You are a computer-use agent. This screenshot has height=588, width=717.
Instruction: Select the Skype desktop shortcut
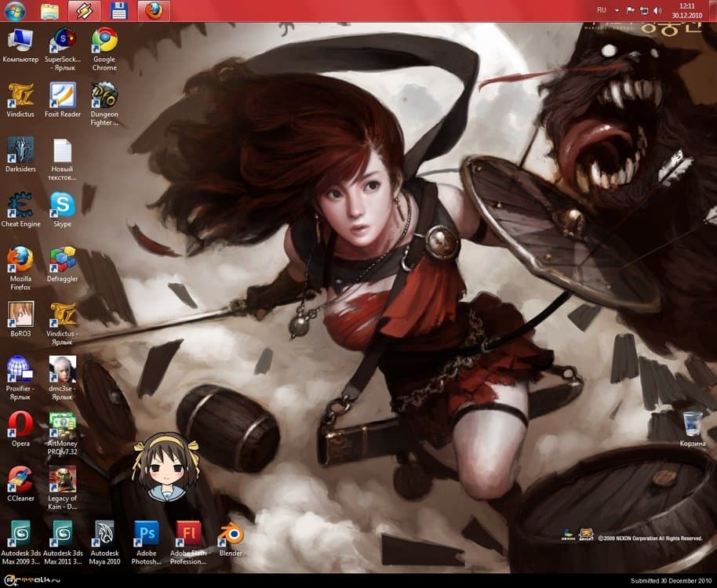[63, 205]
